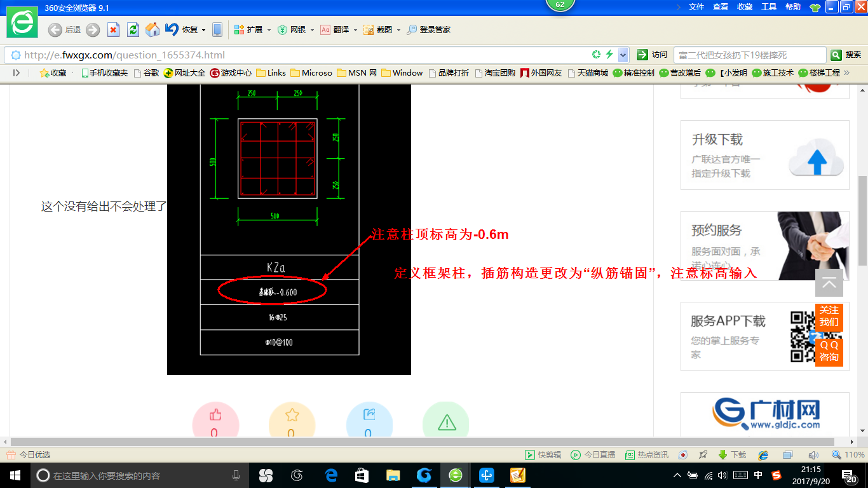Viewport: 868px width, 488px height.
Task: Open the 天猫商城 bookmark
Action: point(588,73)
